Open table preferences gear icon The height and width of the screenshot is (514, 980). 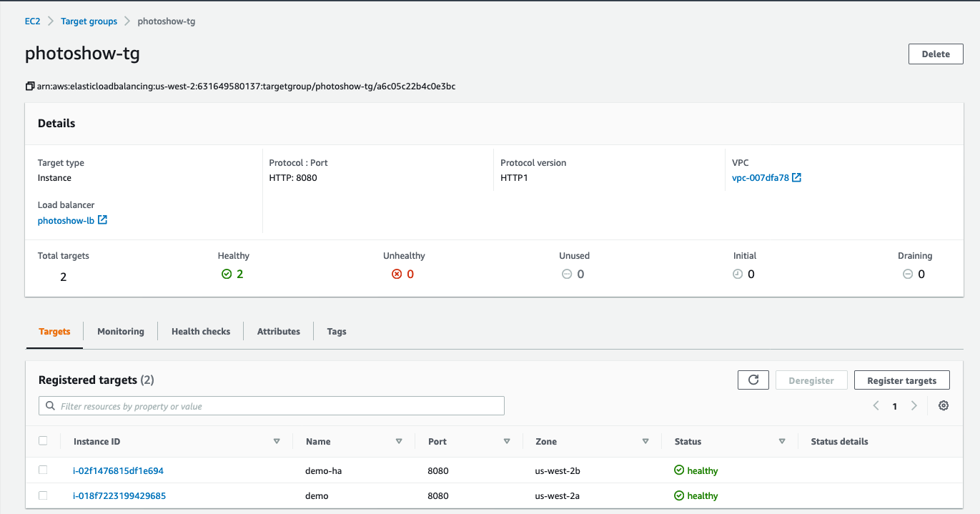click(944, 406)
